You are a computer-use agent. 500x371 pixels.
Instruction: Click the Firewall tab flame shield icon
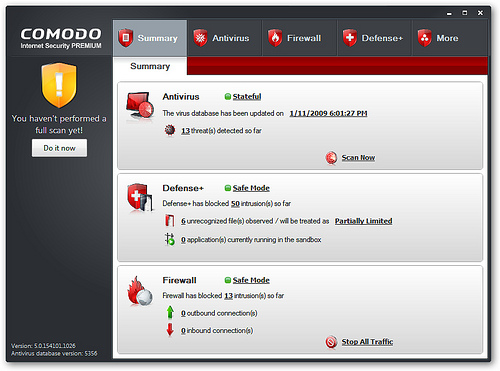(275, 38)
